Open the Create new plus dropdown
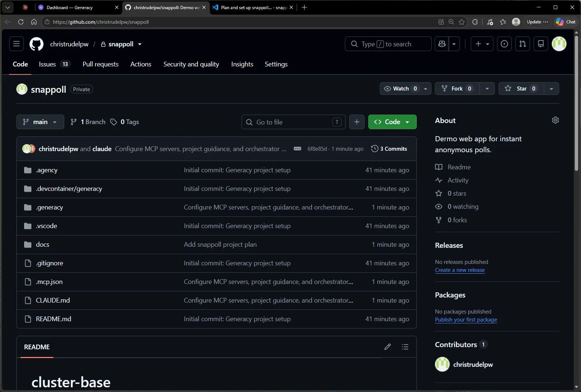The image size is (581, 392). point(482,44)
